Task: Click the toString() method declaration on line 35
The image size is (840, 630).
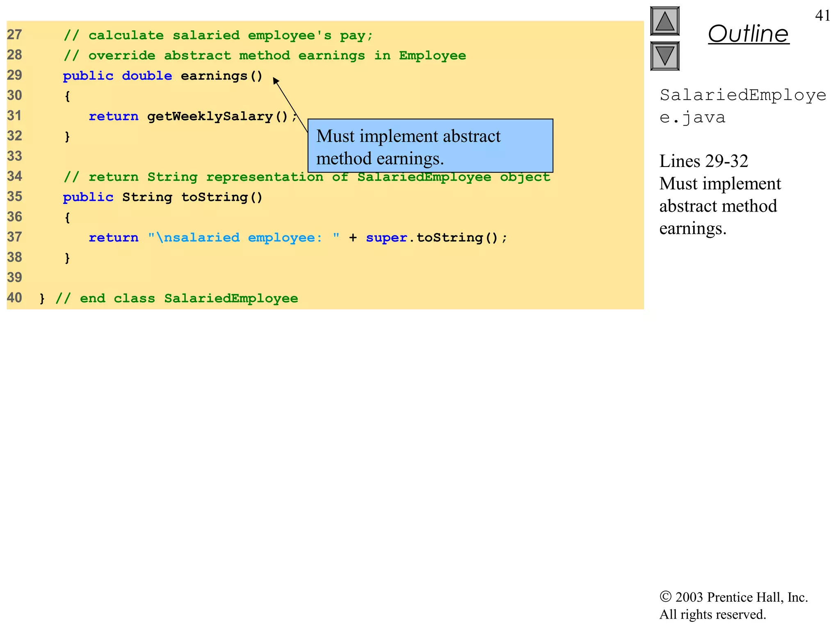Action: coord(221,197)
